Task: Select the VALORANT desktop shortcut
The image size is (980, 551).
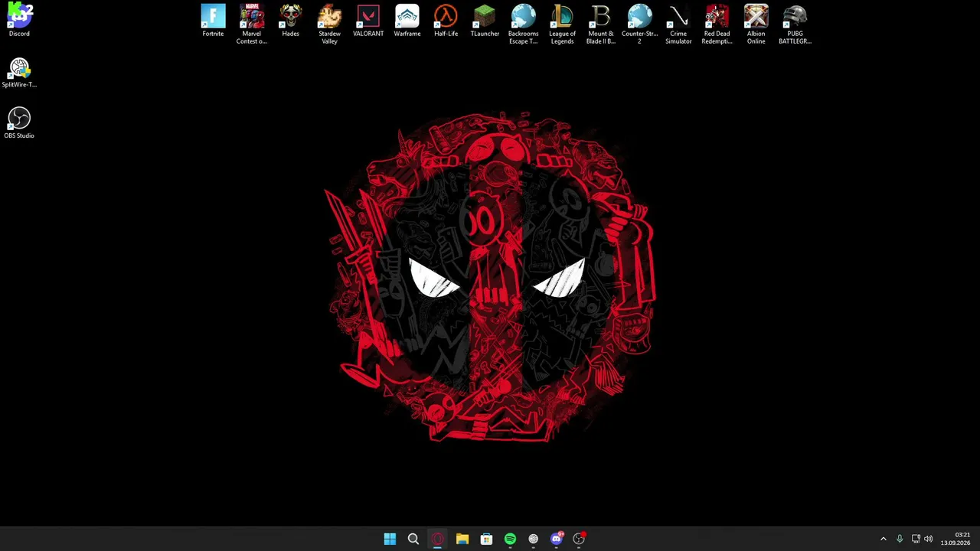Action: pyautogui.click(x=368, y=21)
